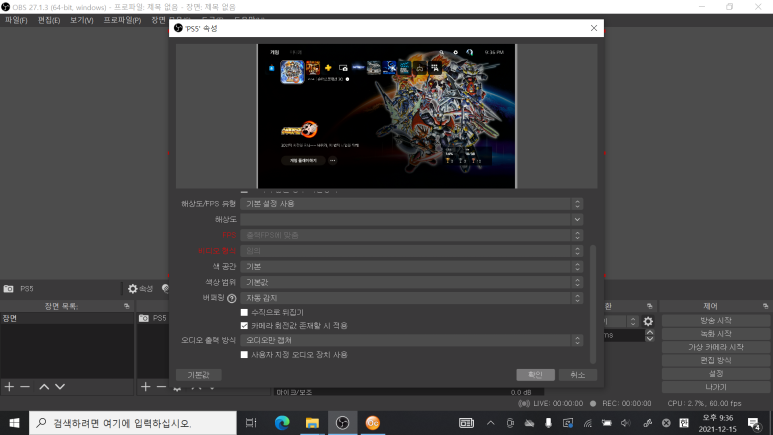The height and width of the screenshot is (435, 773).
Task: Open the 프로파일(P) menu
Action: [x=122, y=20]
